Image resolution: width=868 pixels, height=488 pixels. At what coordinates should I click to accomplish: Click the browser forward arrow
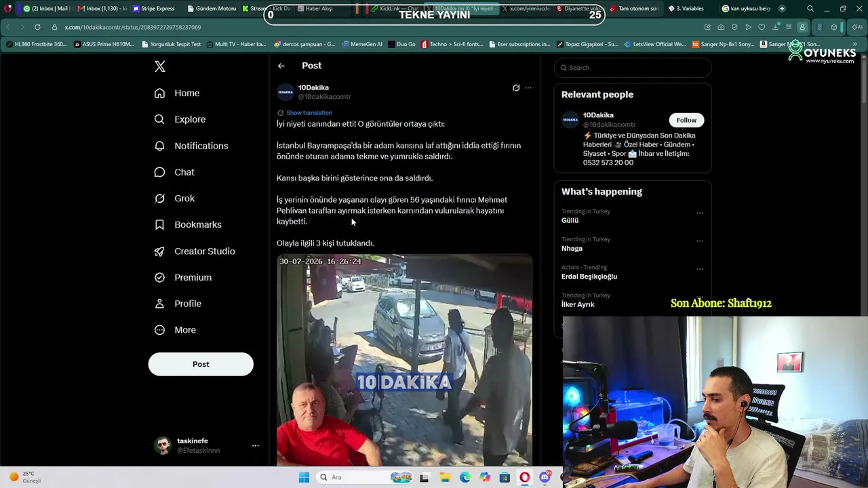[22, 27]
